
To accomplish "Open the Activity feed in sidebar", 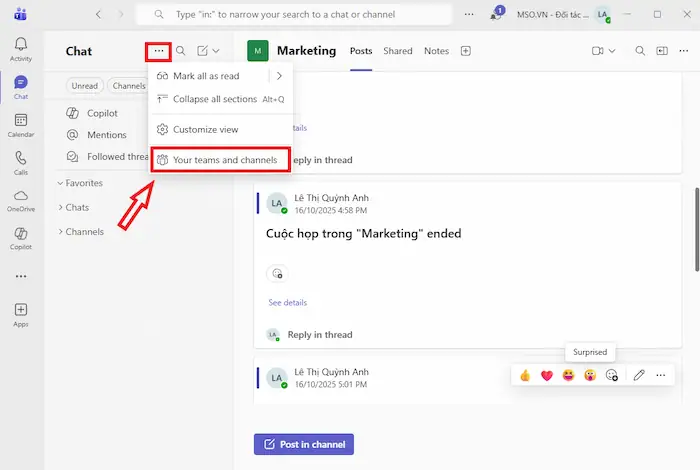I will coord(21,49).
